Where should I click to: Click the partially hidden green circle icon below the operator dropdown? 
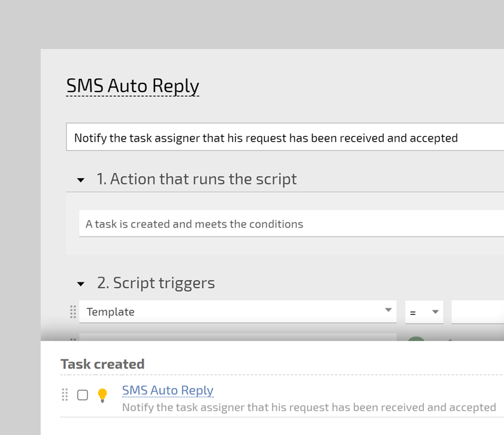pyautogui.click(x=416, y=340)
